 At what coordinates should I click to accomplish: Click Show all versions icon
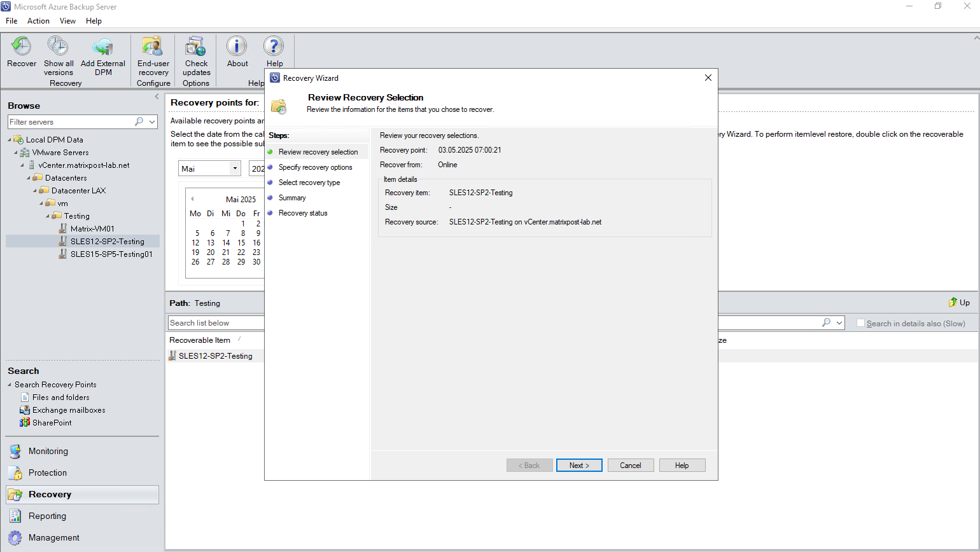[58, 47]
